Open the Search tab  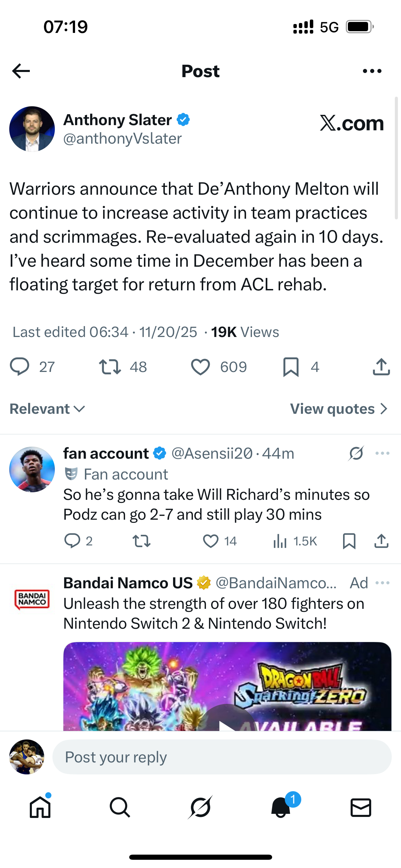coord(120,807)
